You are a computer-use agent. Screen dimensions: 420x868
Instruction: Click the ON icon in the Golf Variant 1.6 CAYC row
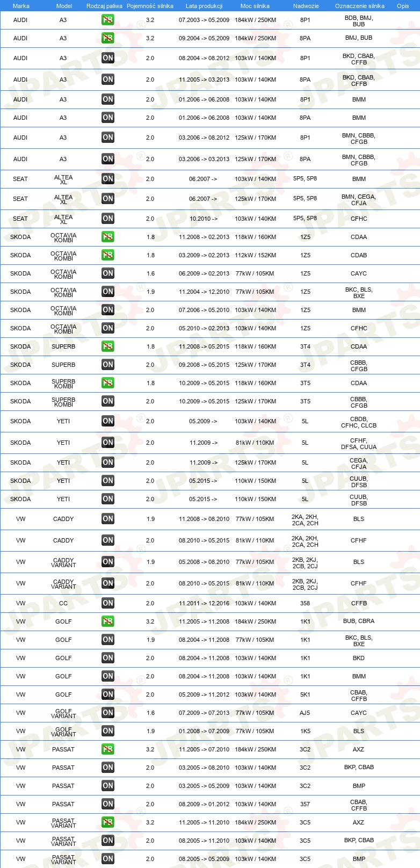[108, 713]
